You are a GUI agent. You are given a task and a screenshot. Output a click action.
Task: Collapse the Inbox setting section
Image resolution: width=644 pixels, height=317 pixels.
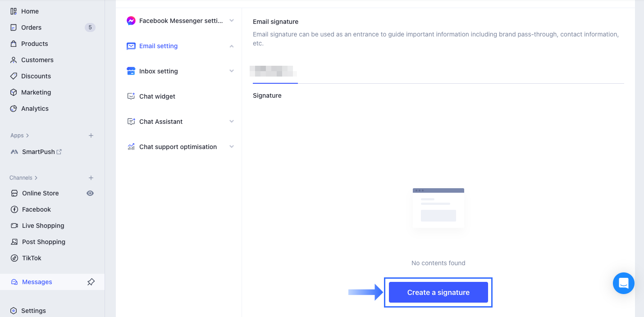(231, 71)
